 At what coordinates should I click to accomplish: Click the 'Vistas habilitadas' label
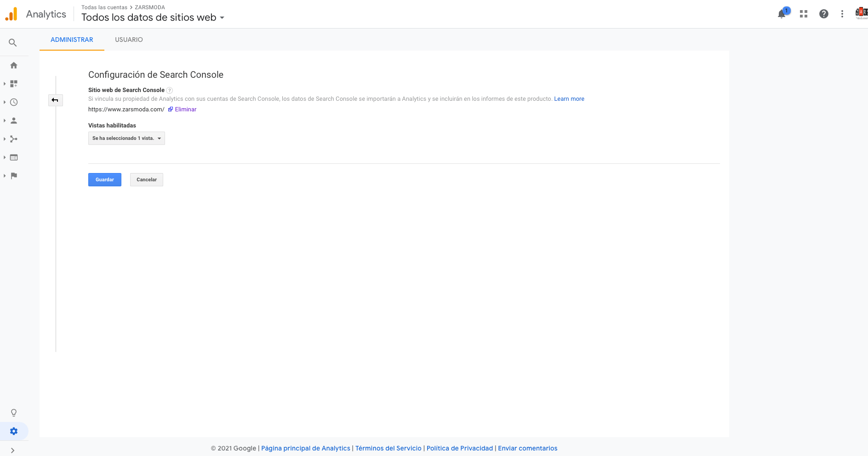112,126
